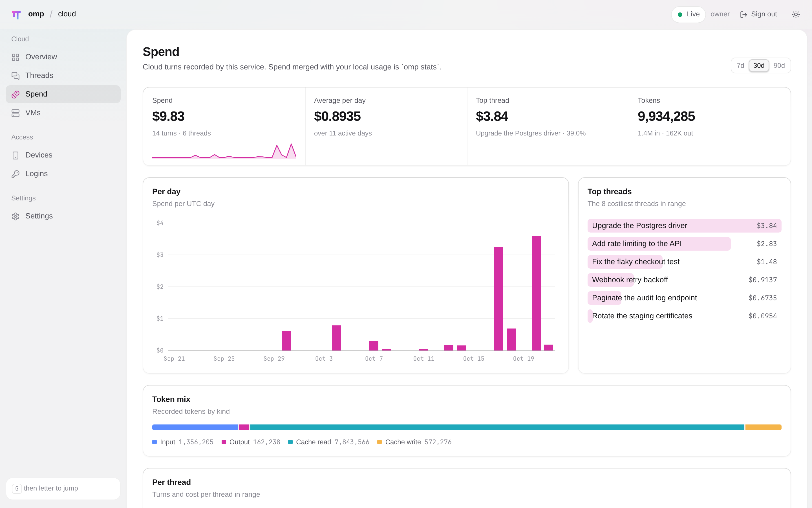Click the orange Cache write legend swatch

tap(379, 442)
